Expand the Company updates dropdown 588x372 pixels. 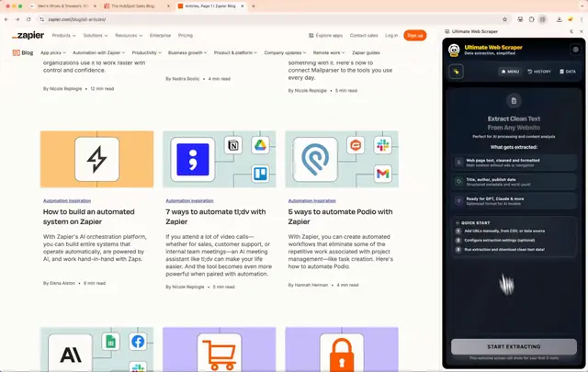[285, 52]
